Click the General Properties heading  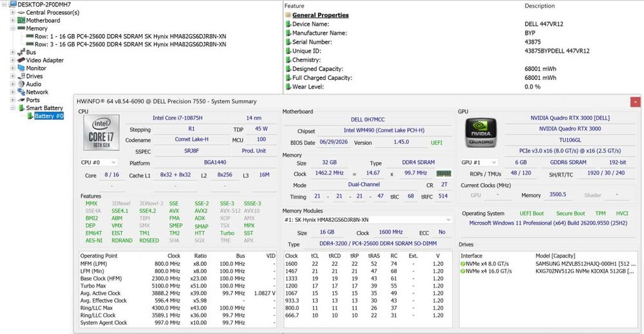320,15
